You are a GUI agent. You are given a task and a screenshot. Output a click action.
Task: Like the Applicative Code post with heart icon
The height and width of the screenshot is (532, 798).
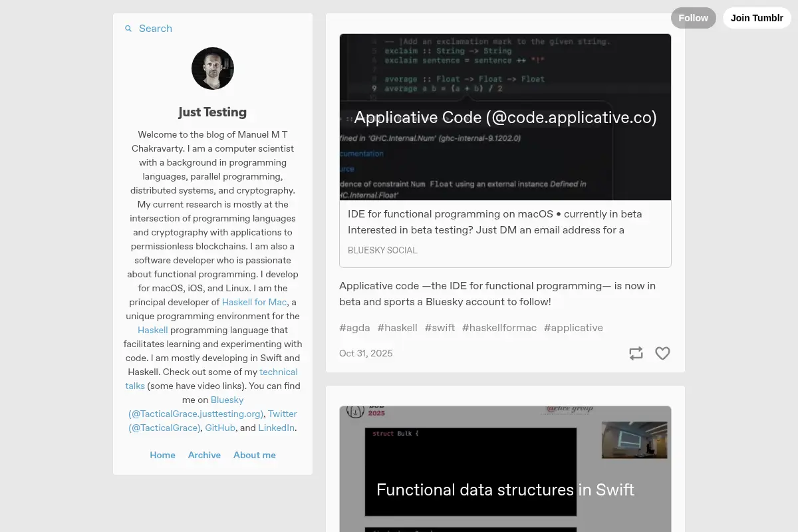click(x=662, y=353)
